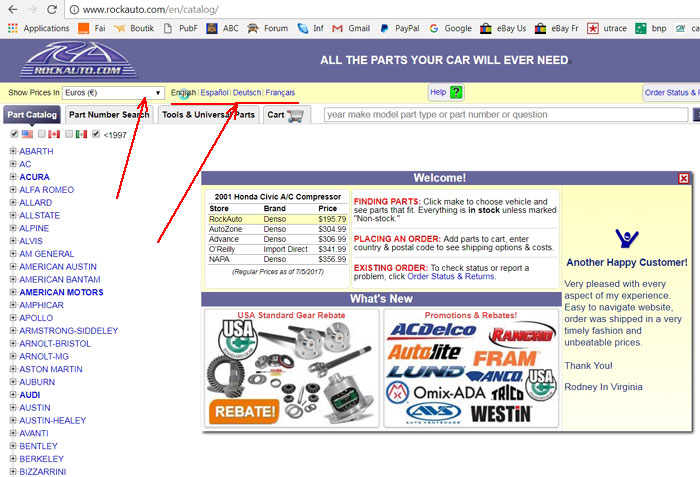Switch language to English
The height and width of the screenshot is (477, 700).
pos(183,92)
